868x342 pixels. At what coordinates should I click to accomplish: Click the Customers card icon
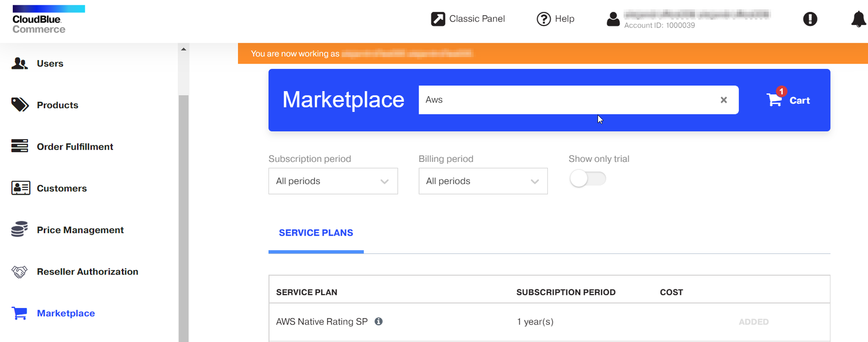click(x=21, y=188)
